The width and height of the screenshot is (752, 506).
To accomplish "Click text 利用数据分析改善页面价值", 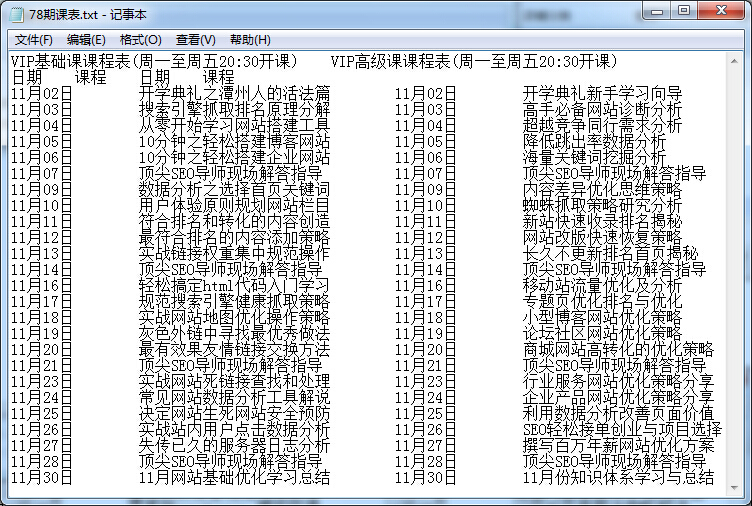I will (618, 413).
